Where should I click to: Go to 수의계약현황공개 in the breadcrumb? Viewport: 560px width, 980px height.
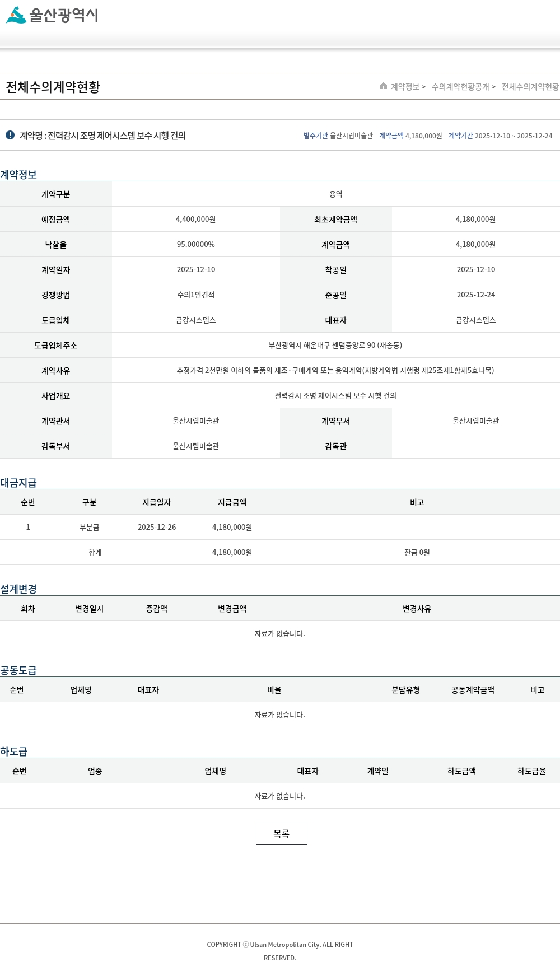pos(460,87)
